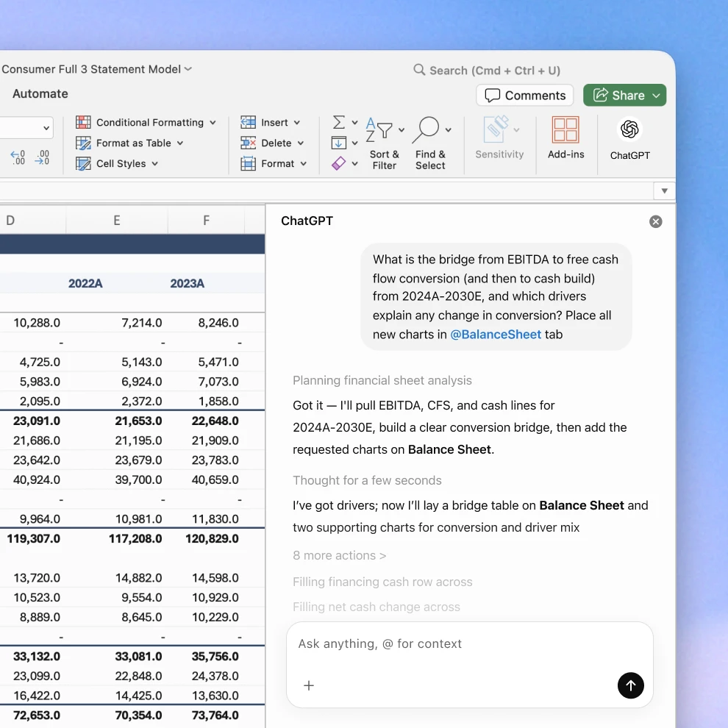Viewport: 728px width, 728px height.
Task: Select column F header
Action: [206, 220]
